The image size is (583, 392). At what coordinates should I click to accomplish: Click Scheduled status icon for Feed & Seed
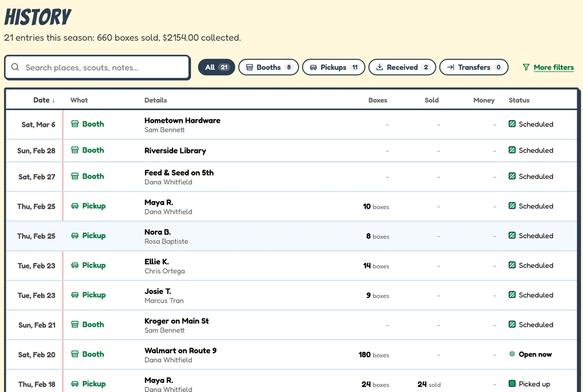[512, 176]
